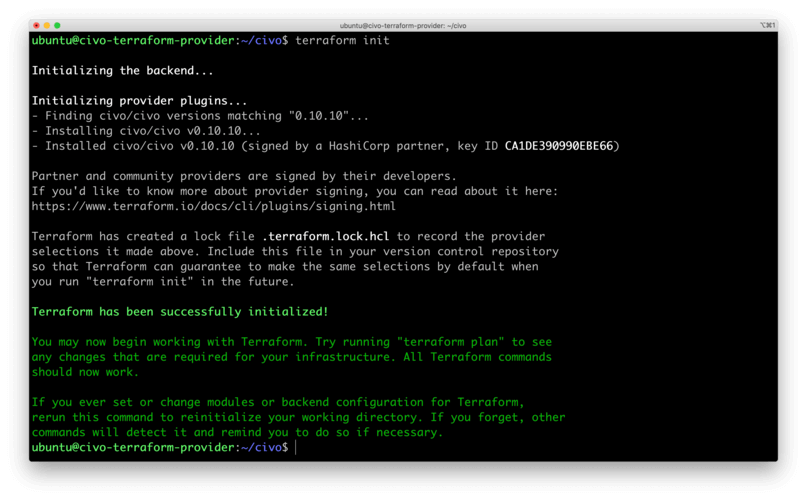Click the ~/civo path in the bottom prompt

pyautogui.click(x=263, y=447)
